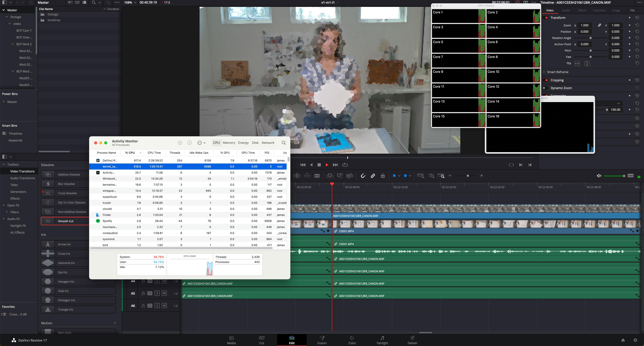Image resolution: width=644 pixels, height=346 pixels.
Task: Jump to the first frame of the timeline
Action: [x=303, y=165]
